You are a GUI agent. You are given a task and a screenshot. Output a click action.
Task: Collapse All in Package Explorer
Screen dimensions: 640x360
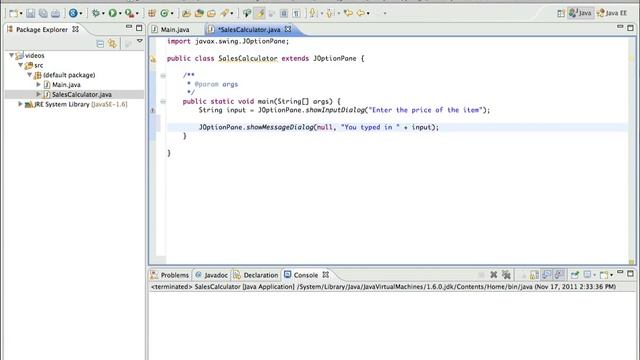pyautogui.click(x=100, y=44)
